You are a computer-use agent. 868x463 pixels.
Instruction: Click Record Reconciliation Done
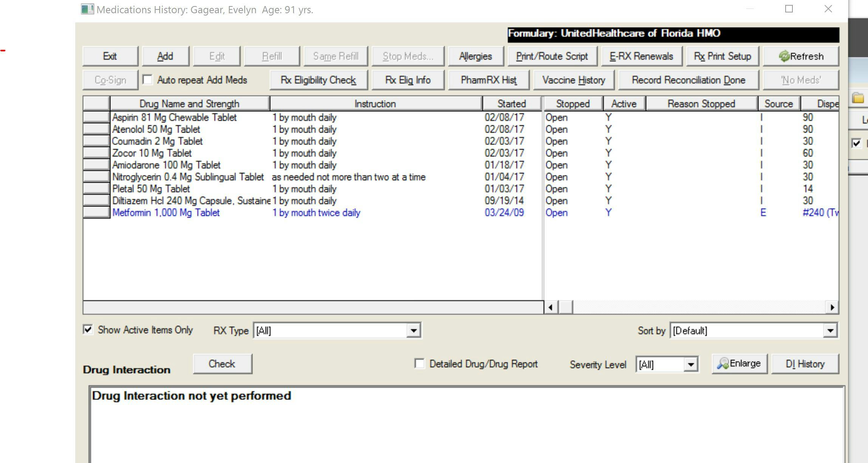coord(688,80)
